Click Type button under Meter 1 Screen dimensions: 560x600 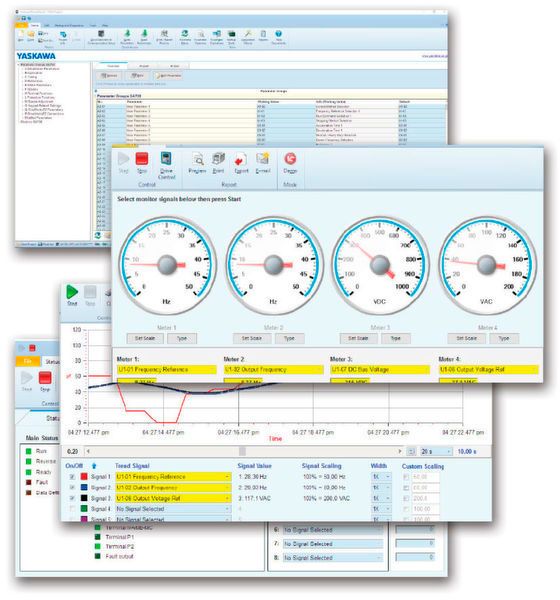[182, 338]
